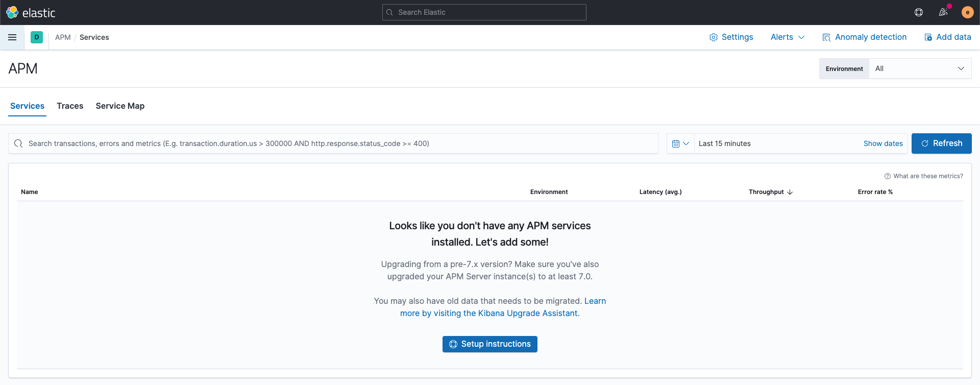Focus the Search Elastic field
The image size is (980, 385).
(x=484, y=12)
